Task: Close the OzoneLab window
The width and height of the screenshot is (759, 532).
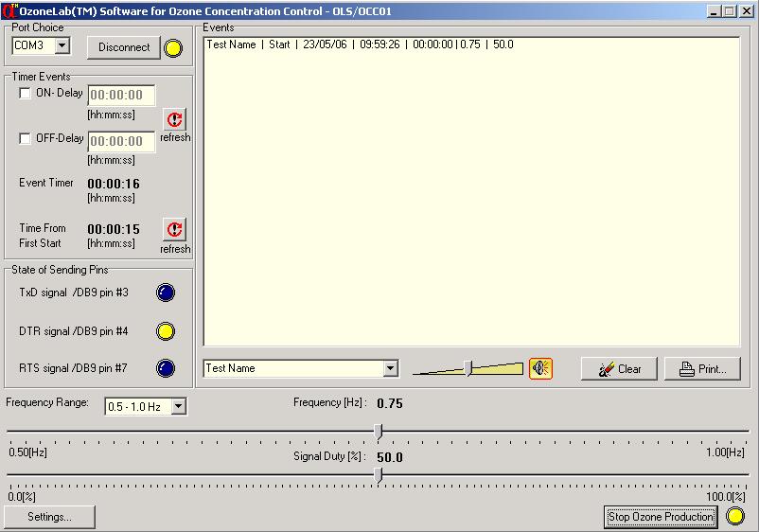Action: point(747,11)
